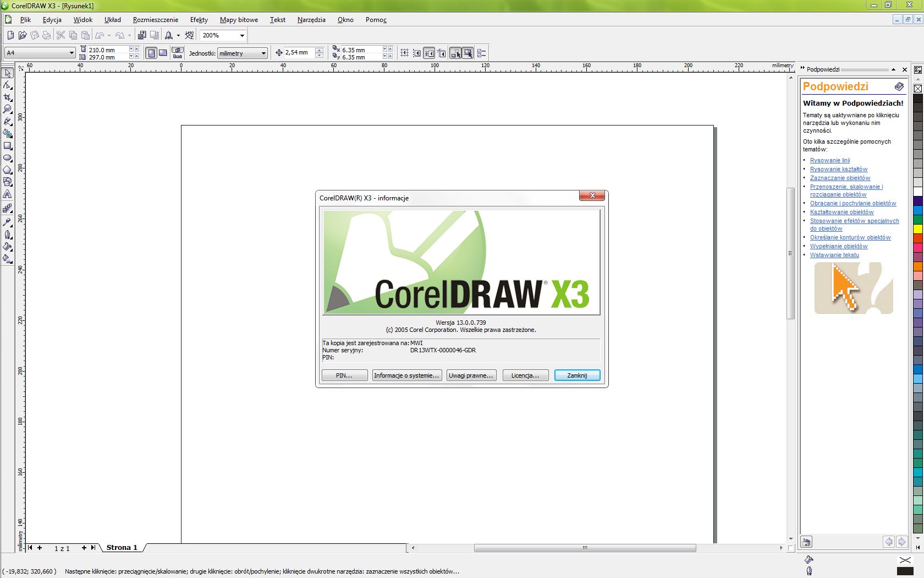The height and width of the screenshot is (578, 924).
Task: Toggle portrait page orientation
Action: pos(151,53)
